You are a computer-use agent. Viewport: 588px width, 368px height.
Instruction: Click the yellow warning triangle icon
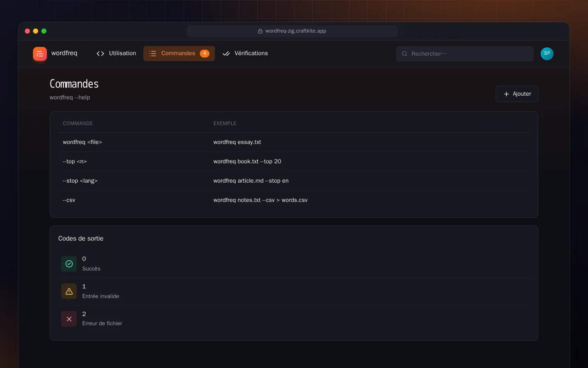[69, 291]
